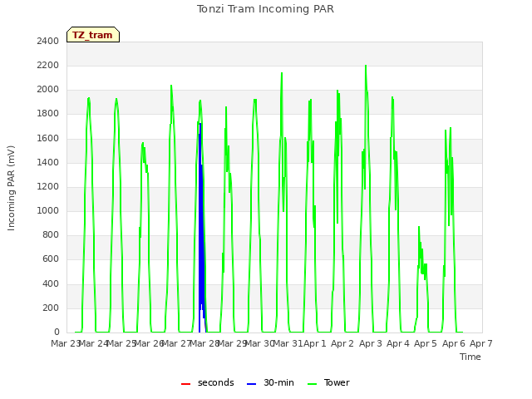532x399 pixels.
Task: Click the y-axis value 1400
Action: [x=48, y=163]
